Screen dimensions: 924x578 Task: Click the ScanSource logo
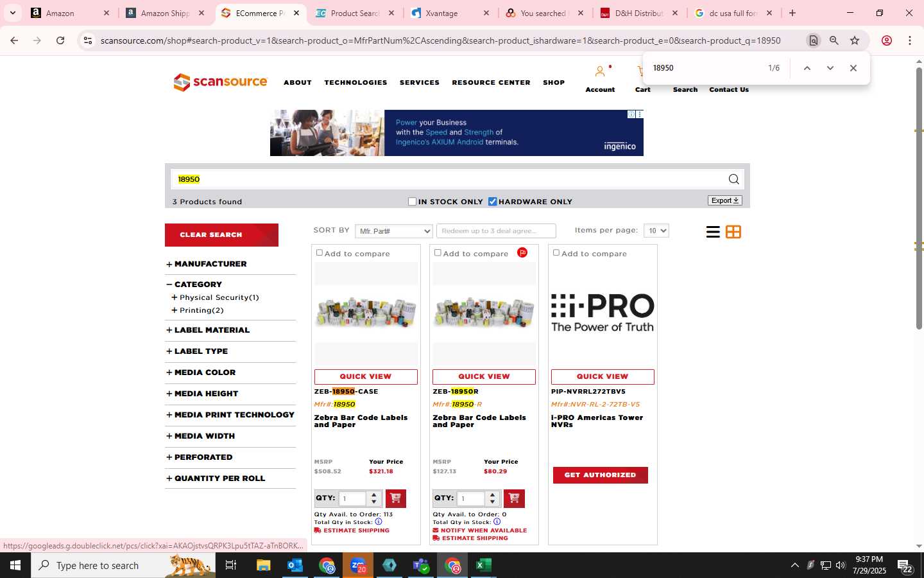click(220, 82)
